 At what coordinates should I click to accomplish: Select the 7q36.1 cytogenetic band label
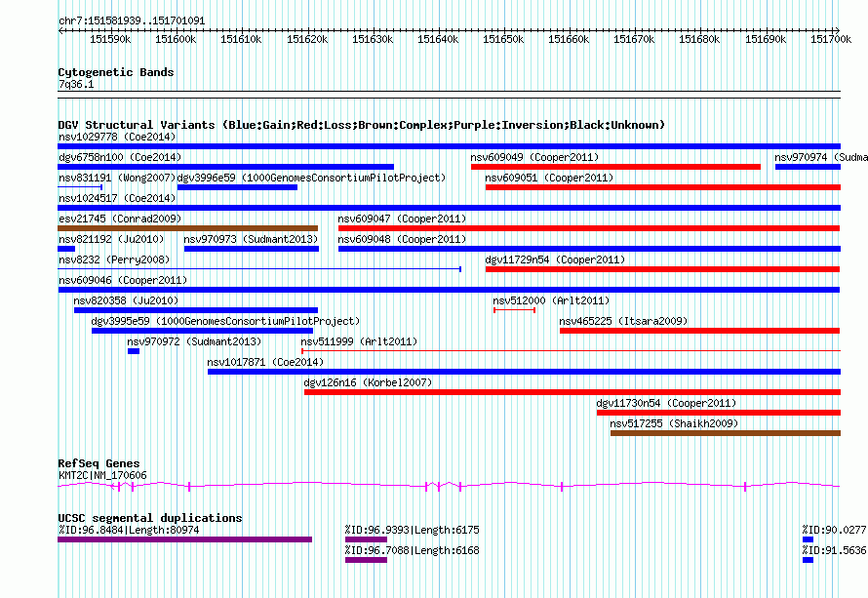(x=76, y=84)
